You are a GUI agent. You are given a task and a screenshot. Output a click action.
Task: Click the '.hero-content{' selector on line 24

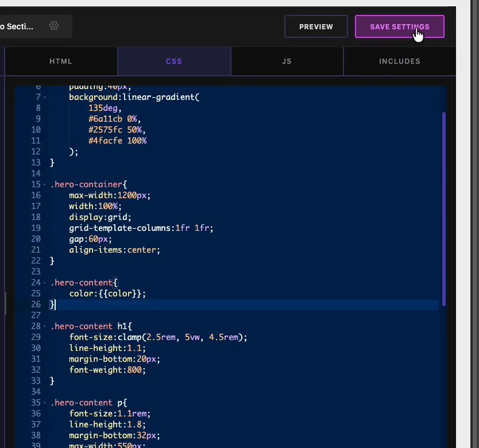click(x=84, y=283)
